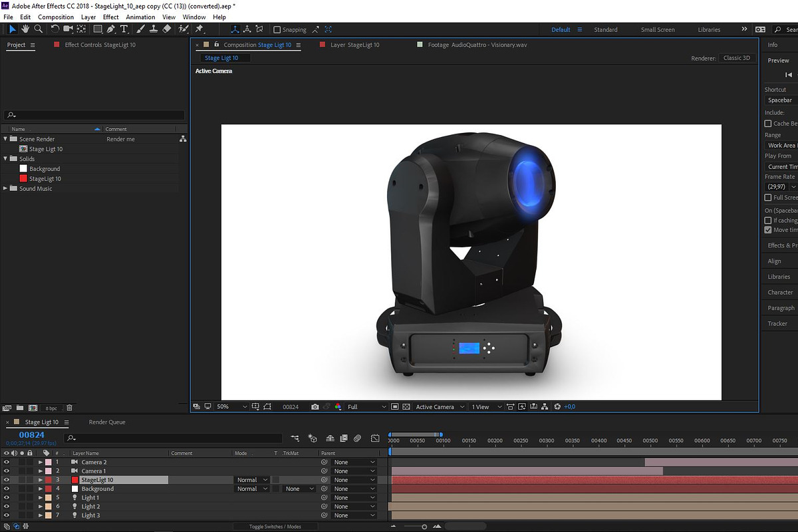Expand the Light 1 layer properties
The width and height of the screenshot is (798, 532).
41,497
